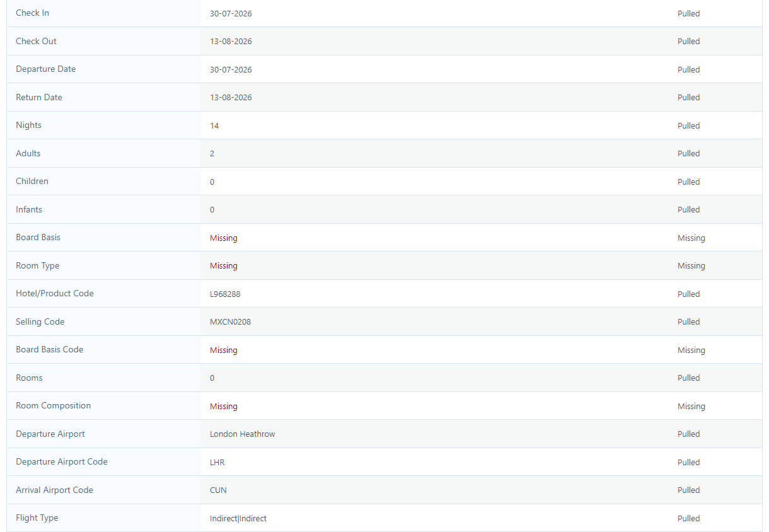769x532 pixels.
Task: Select the Return Date value 13-08-2026
Action: [231, 98]
